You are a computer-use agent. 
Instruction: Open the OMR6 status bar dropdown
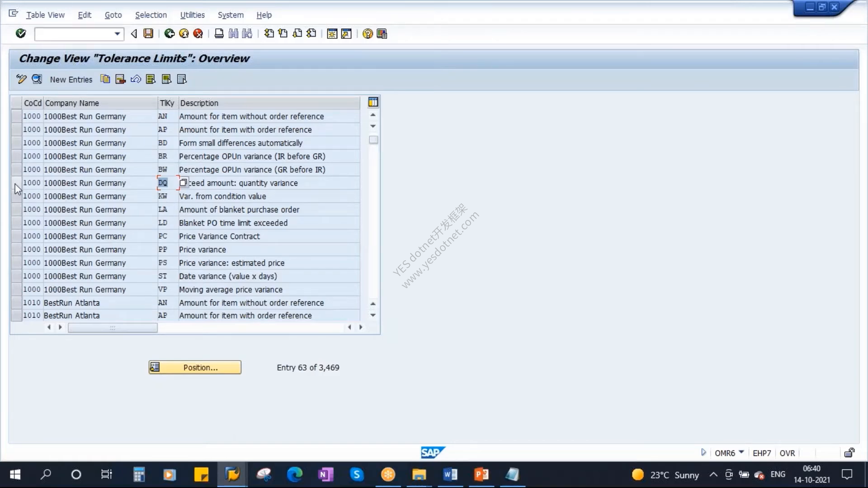pyautogui.click(x=741, y=452)
